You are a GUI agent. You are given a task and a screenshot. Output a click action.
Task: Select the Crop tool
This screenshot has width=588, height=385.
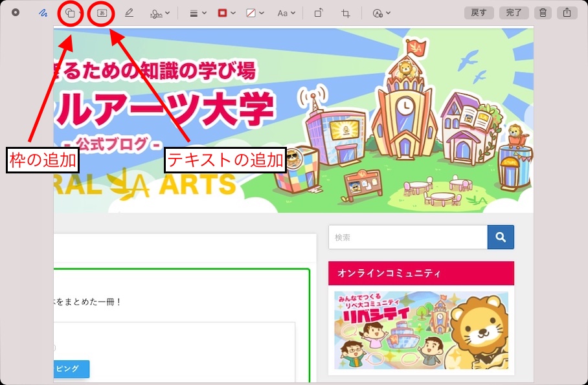346,14
